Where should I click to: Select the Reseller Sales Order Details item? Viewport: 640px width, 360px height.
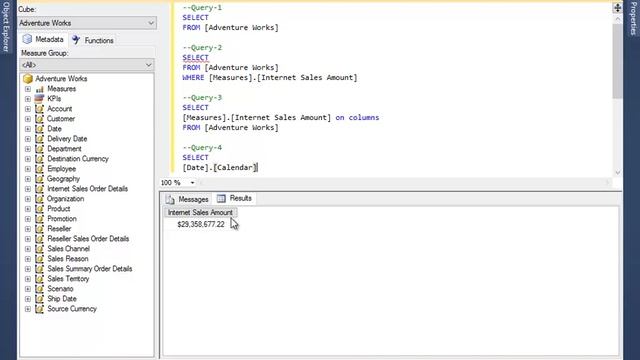88,239
